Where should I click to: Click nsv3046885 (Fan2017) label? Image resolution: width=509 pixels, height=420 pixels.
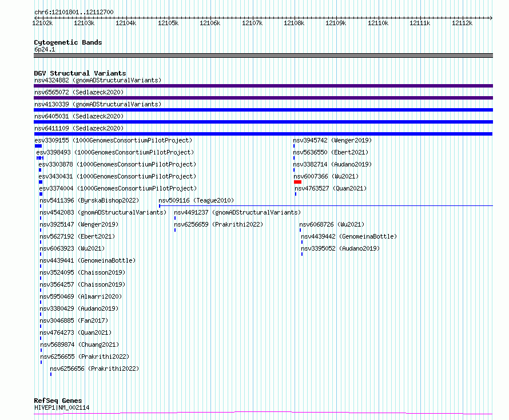74,320
